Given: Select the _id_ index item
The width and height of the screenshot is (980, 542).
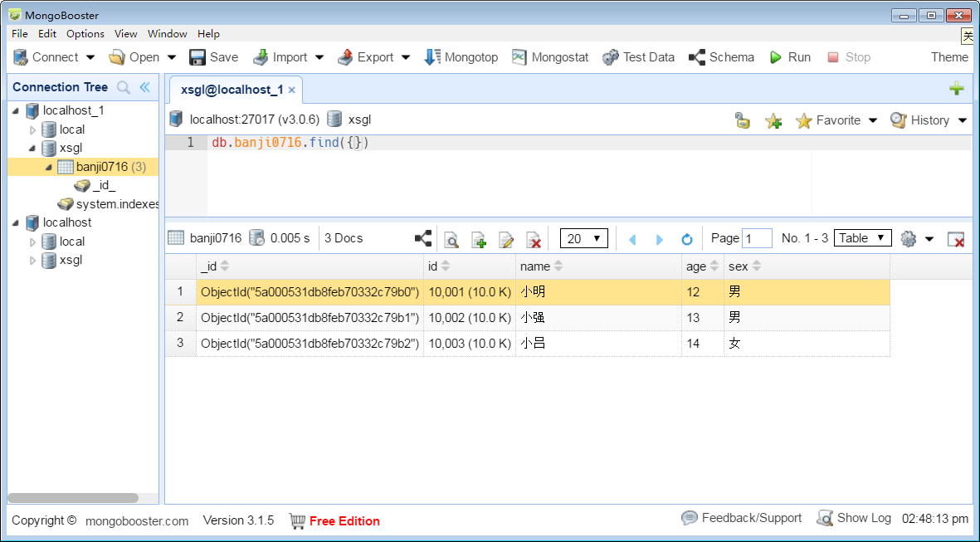Looking at the screenshot, I should point(95,186).
